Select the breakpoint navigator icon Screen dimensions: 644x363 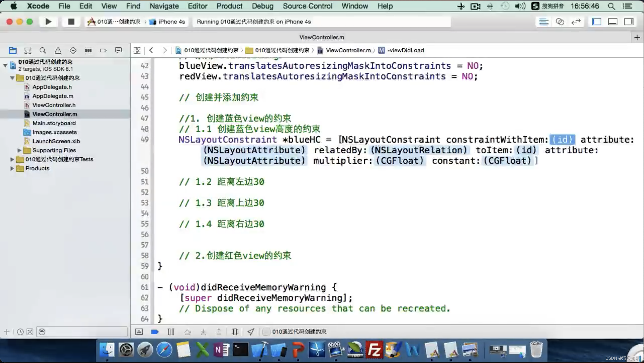(103, 50)
